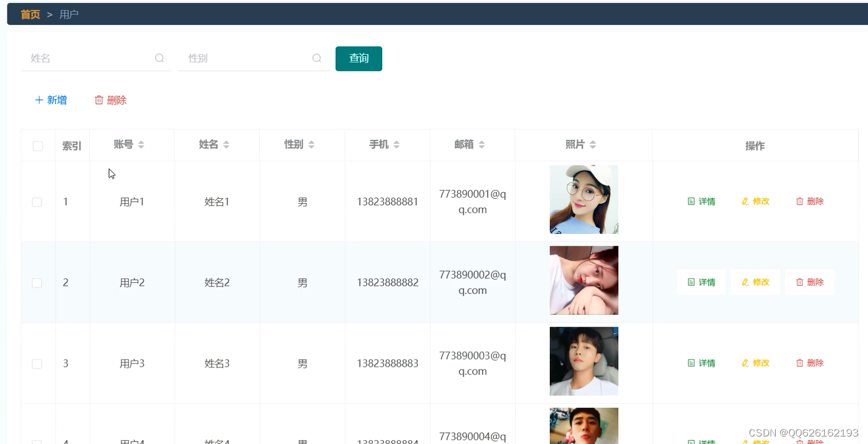Sort by the 账号 column arrows

pos(141,145)
